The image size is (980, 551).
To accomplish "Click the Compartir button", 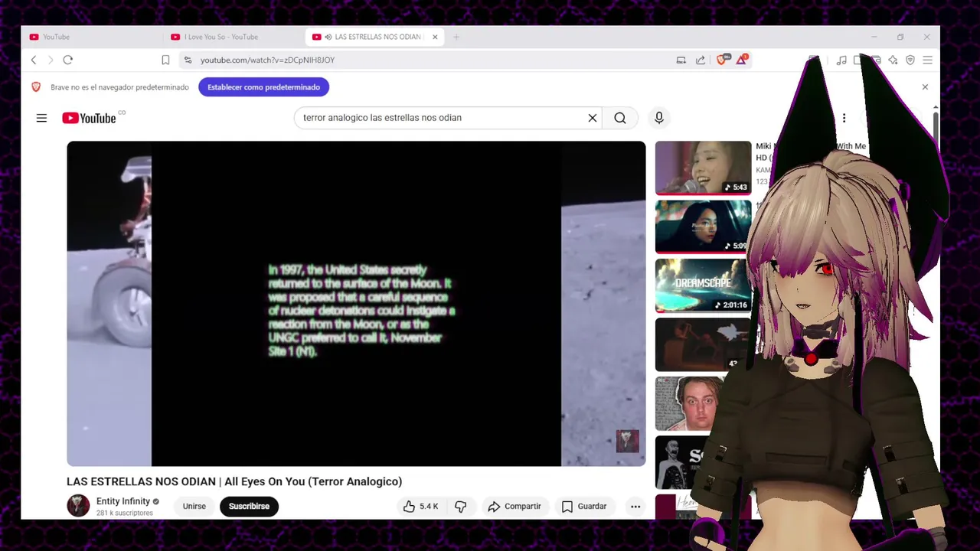I will pos(515,507).
